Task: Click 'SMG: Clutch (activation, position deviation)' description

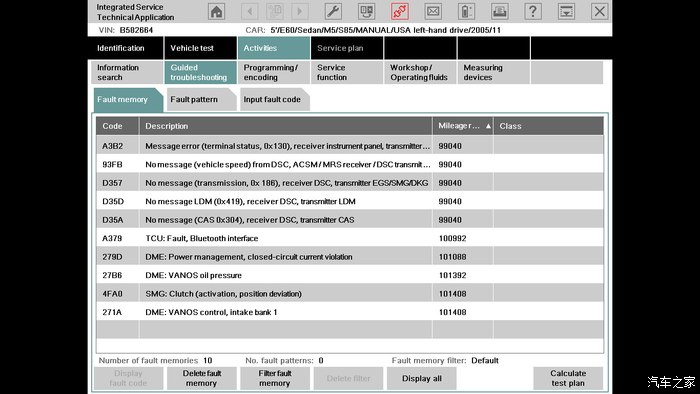Action: pos(223,294)
